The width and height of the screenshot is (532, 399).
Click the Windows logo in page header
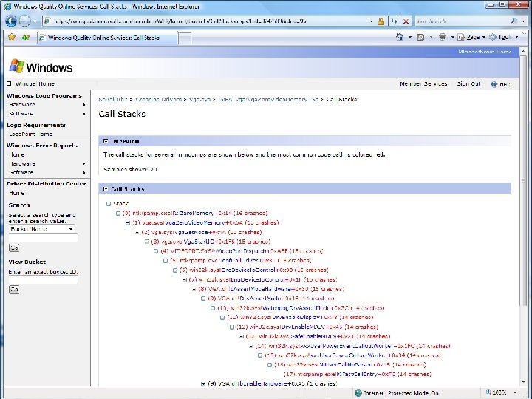pos(41,66)
